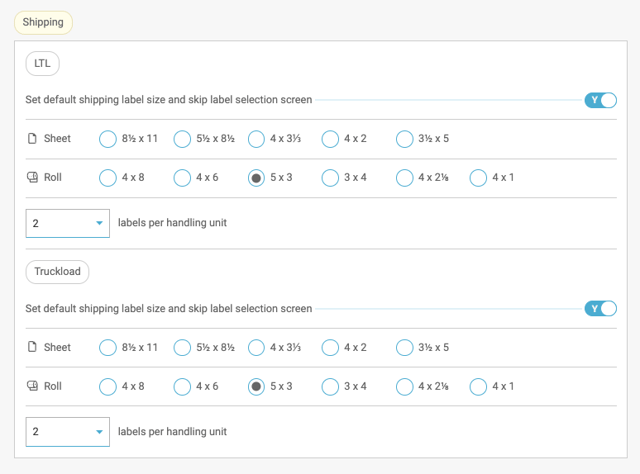The image size is (640, 474).
Task: Click the Sheet page icon under Truckload
Action: click(32, 347)
